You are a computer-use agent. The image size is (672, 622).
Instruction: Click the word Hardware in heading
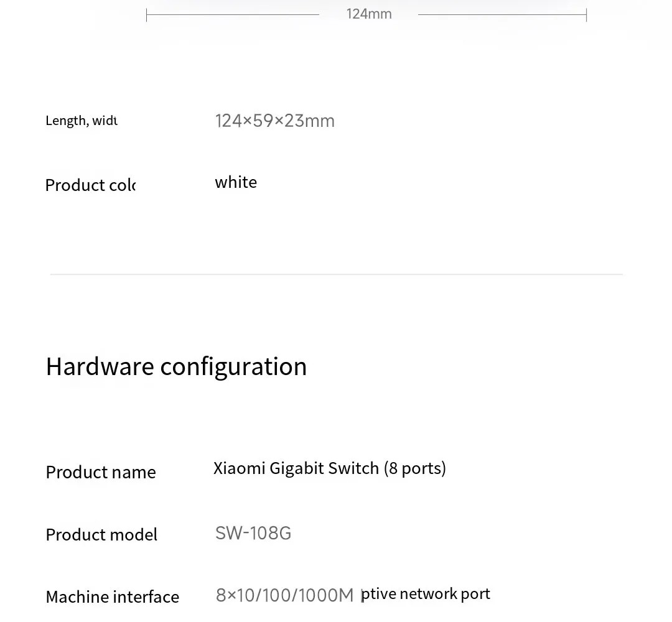[x=100, y=367]
